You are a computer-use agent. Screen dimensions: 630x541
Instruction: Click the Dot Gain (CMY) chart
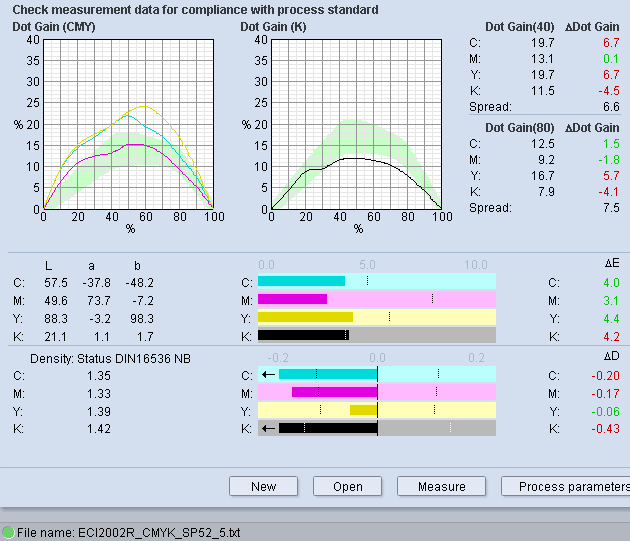[x=128, y=124]
